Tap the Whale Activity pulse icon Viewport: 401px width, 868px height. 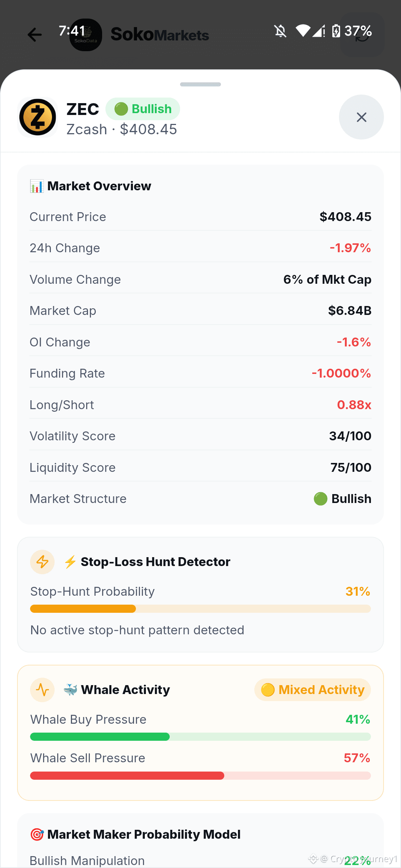click(x=42, y=690)
